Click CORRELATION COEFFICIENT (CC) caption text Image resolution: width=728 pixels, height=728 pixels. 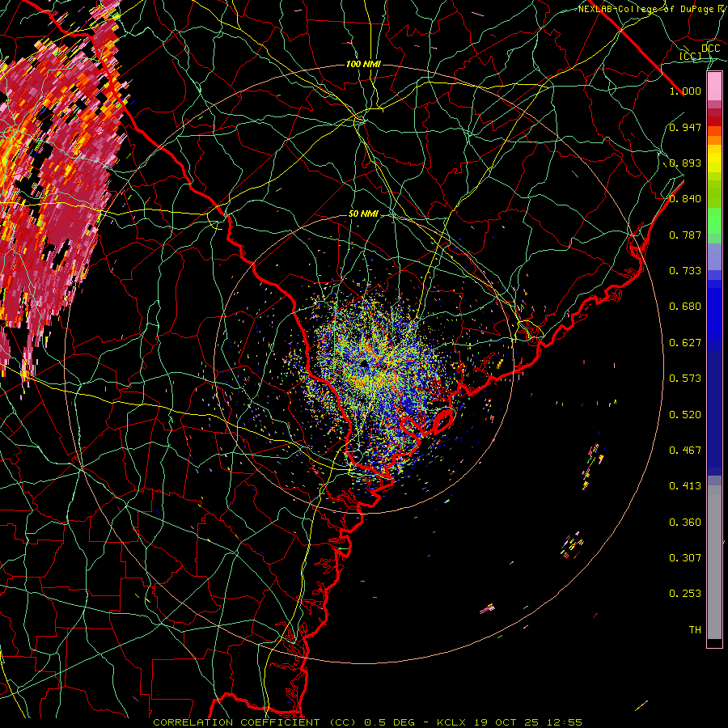(255, 722)
